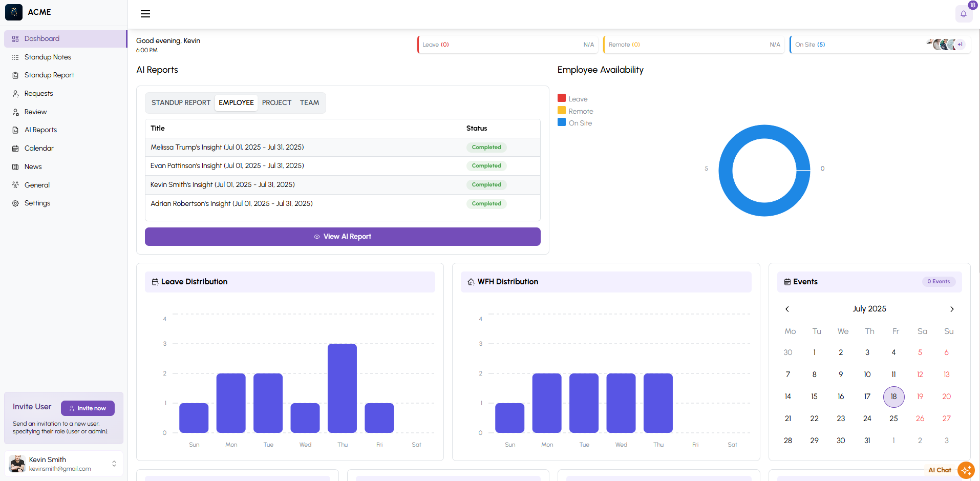Click the News sidebar icon
The image size is (980, 481).
click(x=15, y=167)
